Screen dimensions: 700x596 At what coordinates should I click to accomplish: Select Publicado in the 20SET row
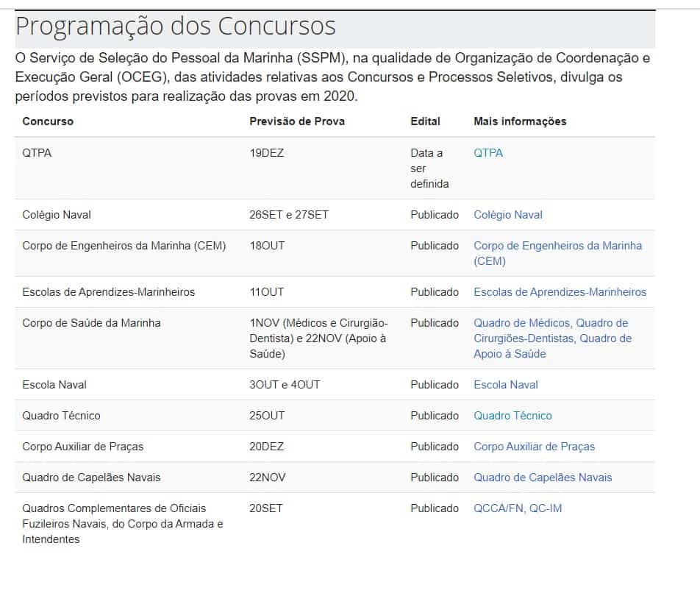pos(435,508)
